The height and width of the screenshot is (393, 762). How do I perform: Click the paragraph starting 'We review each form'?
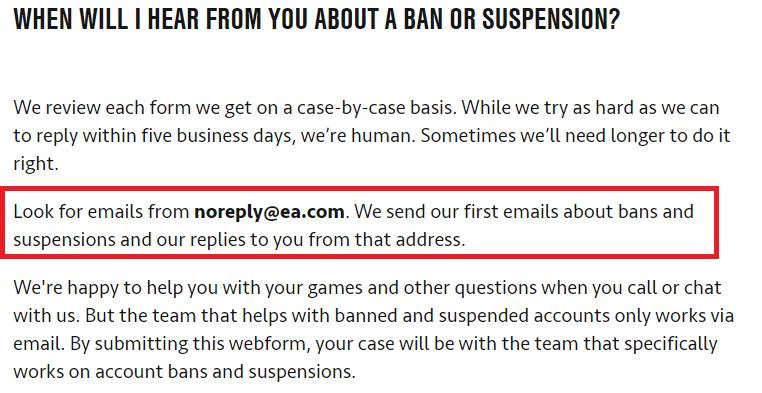(372, 136)
